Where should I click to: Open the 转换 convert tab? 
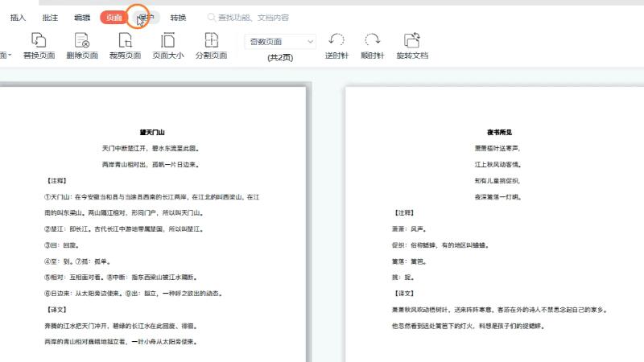click(178, 17)
